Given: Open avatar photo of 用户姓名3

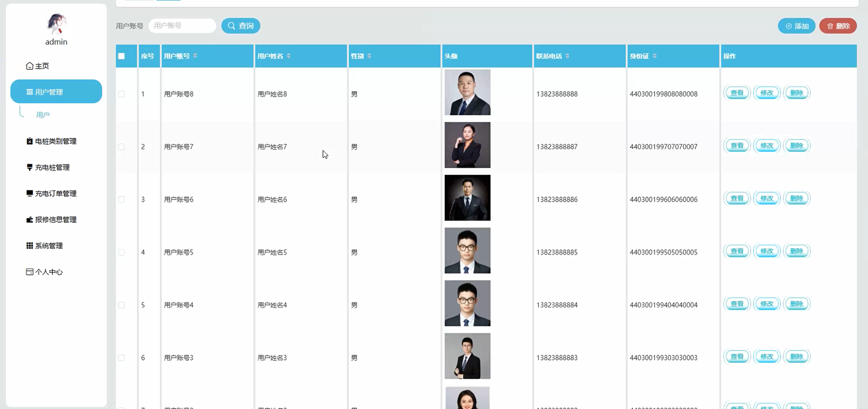Looking at the screenshot, I should pos(467,356).
